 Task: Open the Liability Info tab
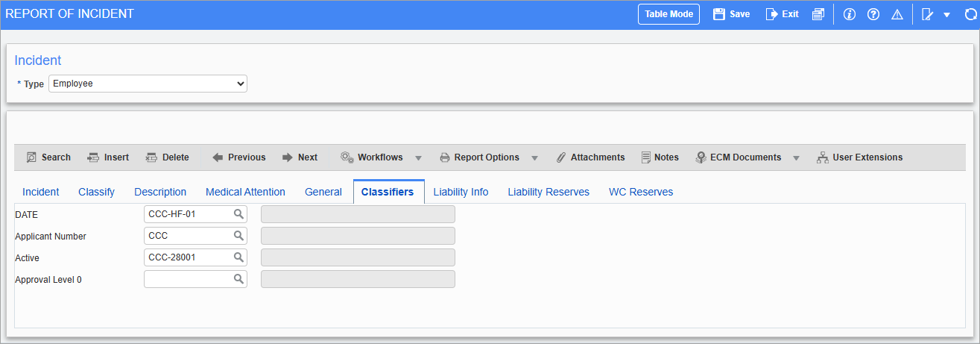(x=461, y=192)
